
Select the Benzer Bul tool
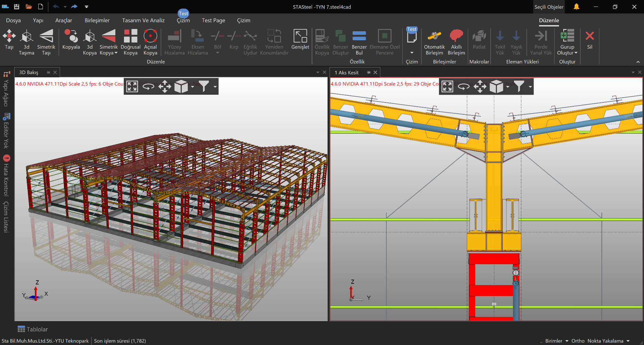[x=359, y=36]
